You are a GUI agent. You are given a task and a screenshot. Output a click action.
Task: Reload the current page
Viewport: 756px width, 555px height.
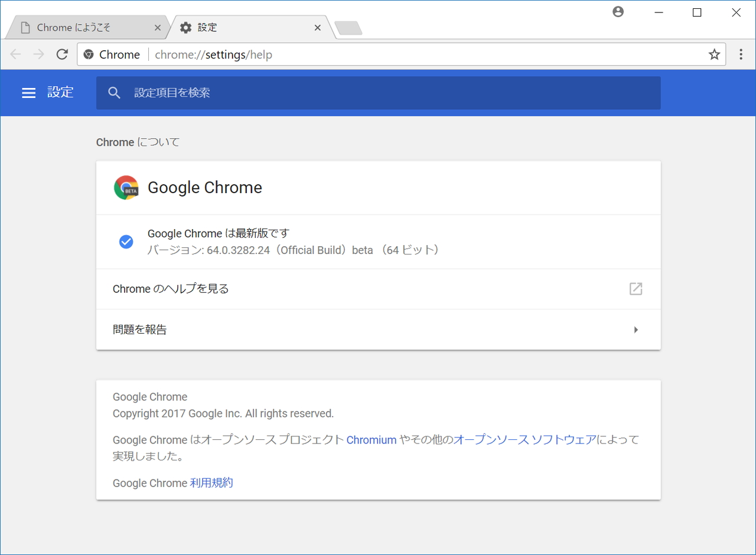click(62, 54)
